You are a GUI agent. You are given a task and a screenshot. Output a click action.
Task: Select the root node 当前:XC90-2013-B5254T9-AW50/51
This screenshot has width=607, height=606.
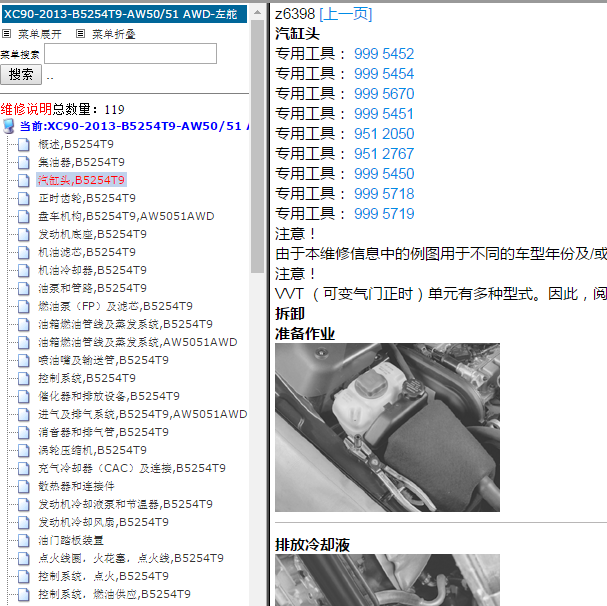[134, 126]
